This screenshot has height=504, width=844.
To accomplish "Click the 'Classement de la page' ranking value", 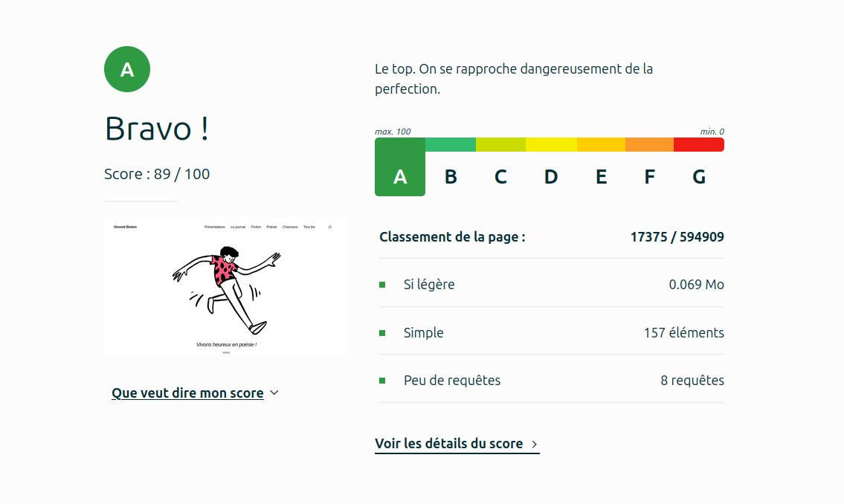I will 677,237.
